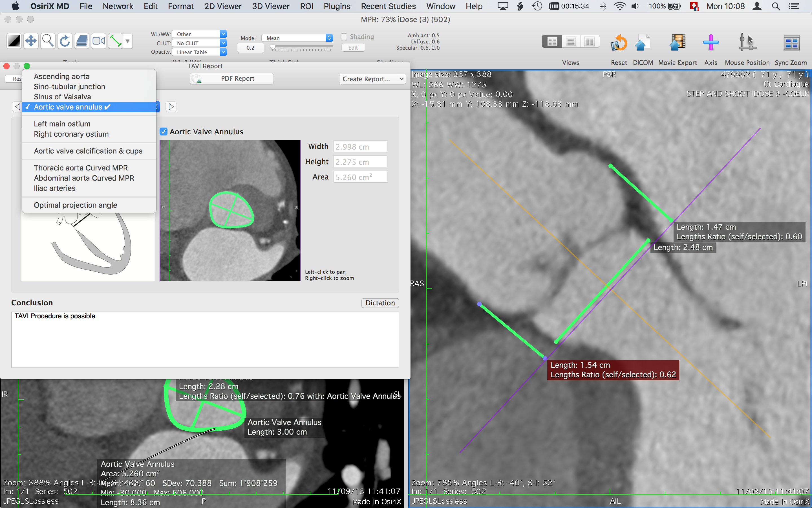Screen dimensions: 812x508
Task: Click the annulus thumbnail image
Action: [230, 211]
